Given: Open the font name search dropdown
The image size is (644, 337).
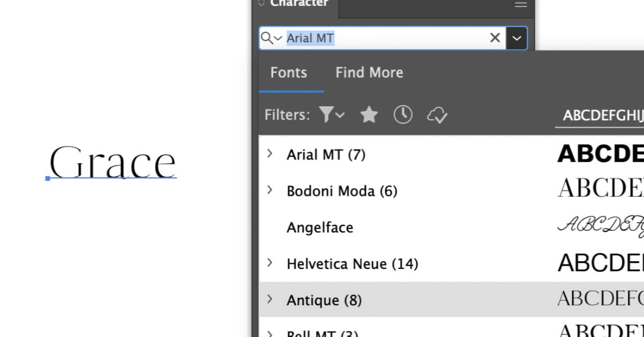Looking at the screenshot, I should point(516,38).
